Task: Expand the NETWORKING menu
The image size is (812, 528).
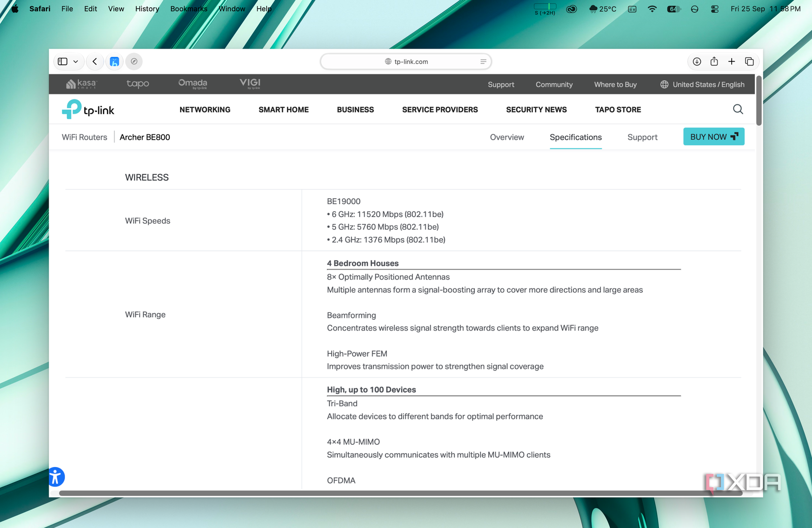Action: tap(205, 110)
